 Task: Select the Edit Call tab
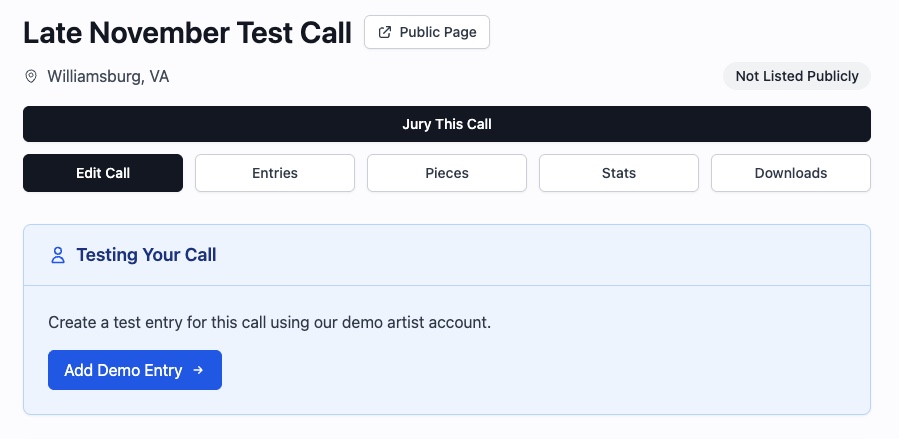(x=103, y=173)
